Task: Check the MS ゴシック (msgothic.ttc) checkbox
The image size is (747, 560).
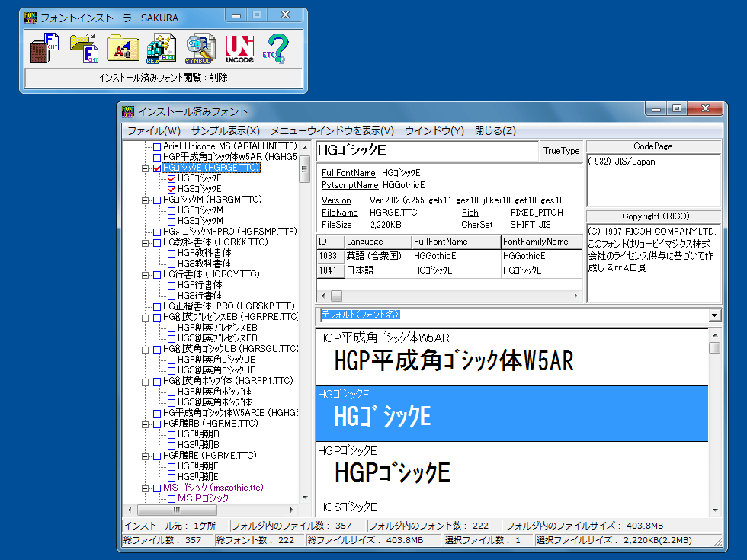Action: tap(157, 488)
